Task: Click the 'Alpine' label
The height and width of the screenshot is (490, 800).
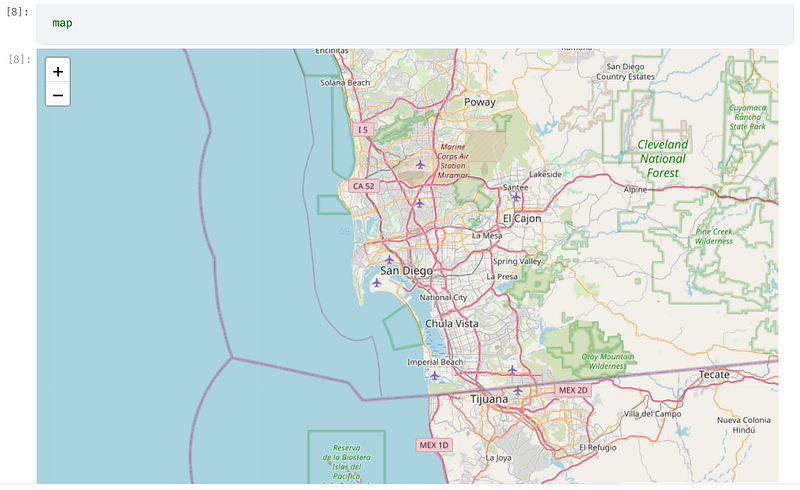Action: [635, 189]
